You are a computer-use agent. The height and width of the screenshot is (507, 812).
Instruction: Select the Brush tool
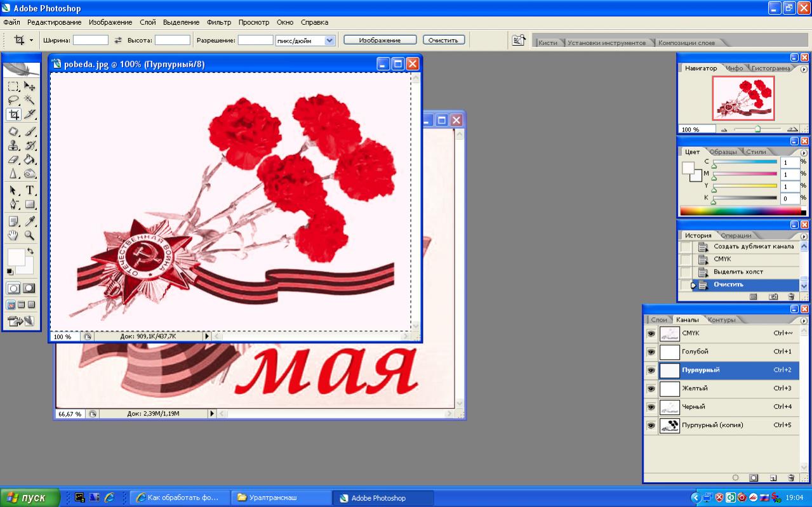tap(29, 132)
